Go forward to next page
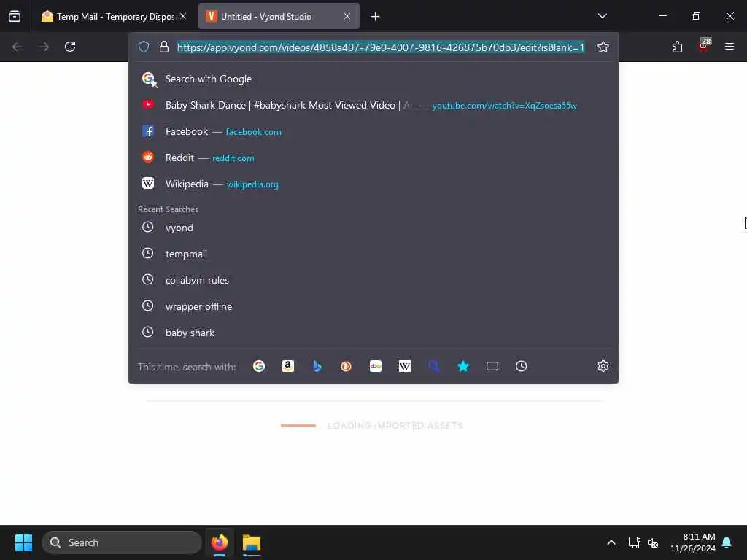The width and height of the screenshot is (747, 560). pyautogui.click(x=44, y=47)
